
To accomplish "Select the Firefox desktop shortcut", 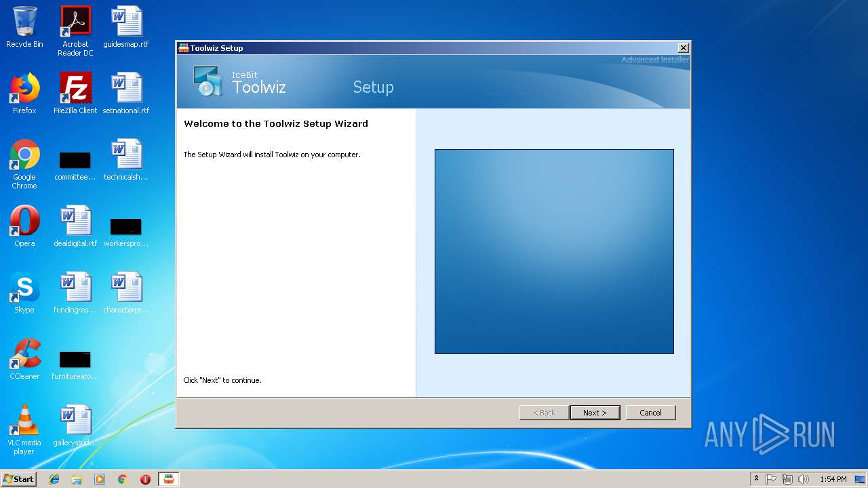I will pyautogui.click(x=24, y=94).
